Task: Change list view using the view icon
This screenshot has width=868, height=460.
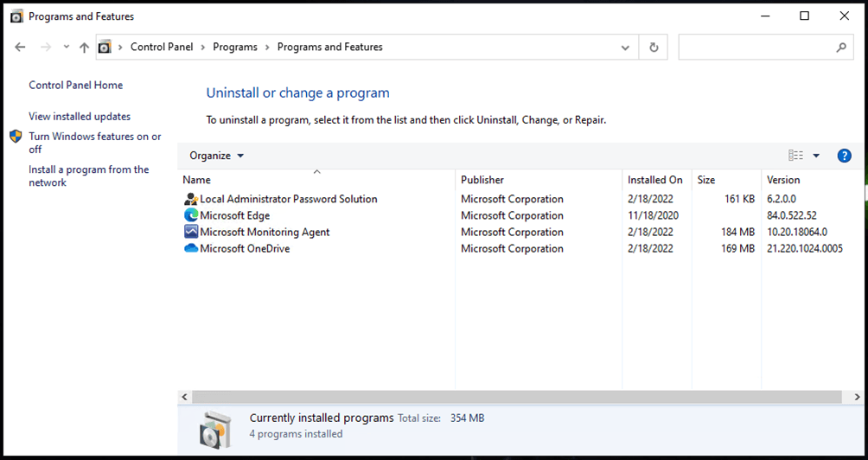Action: pyautogui.click(x=795, y=156)
